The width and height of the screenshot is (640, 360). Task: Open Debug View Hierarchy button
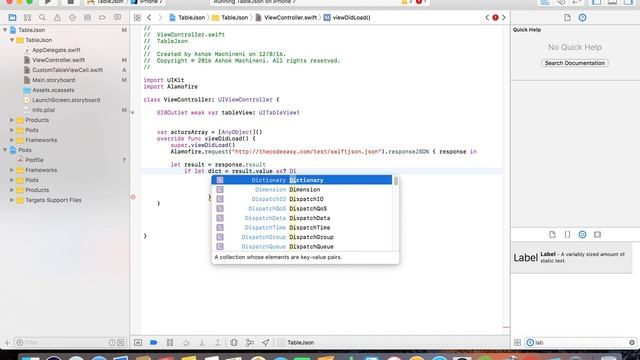[x=234, y=342]
